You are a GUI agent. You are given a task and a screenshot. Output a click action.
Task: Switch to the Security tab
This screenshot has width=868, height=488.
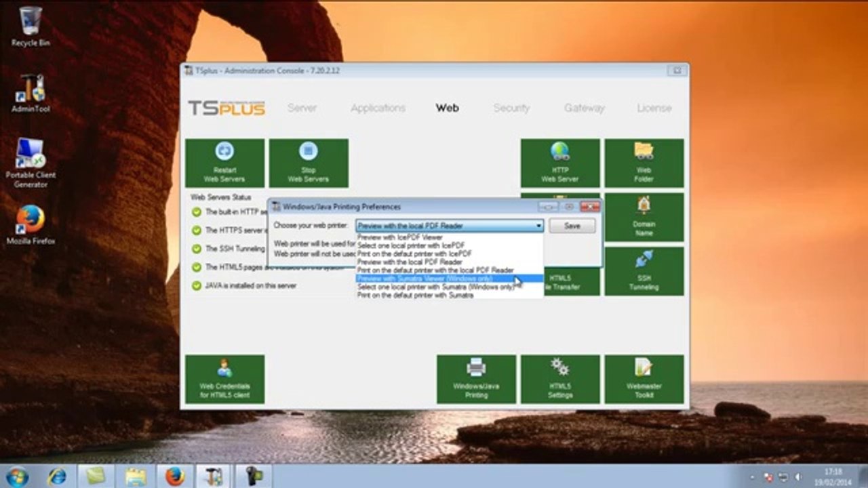(x=511, y=108)
